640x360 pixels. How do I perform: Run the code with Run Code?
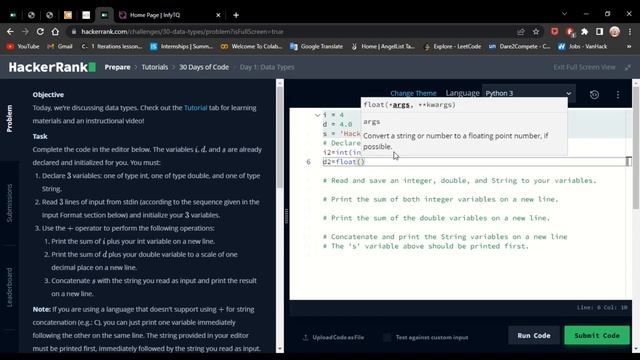(x=534, y=336)
